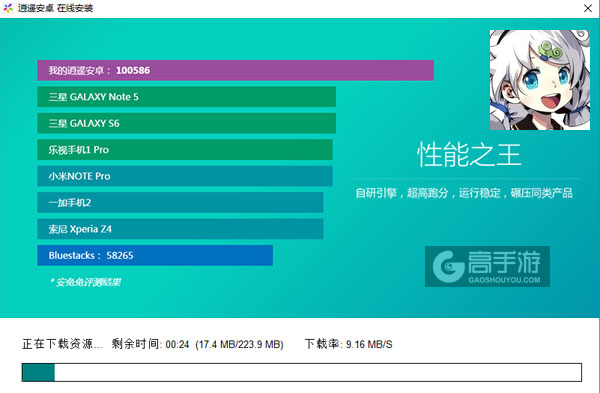The width and height of the screenshot is (600, 393).
Task: Select the 三星 GALAXY S6 bar
Action: (186, 123)
